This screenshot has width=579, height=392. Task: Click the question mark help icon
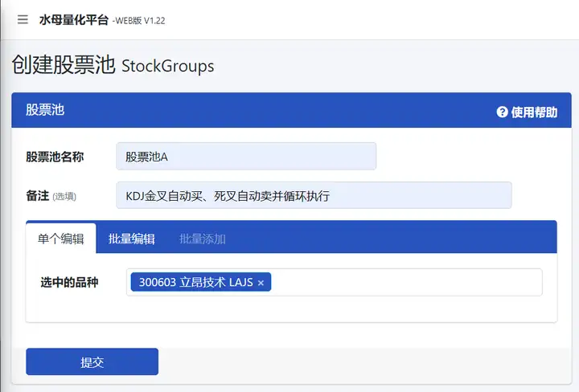[502, 112]
